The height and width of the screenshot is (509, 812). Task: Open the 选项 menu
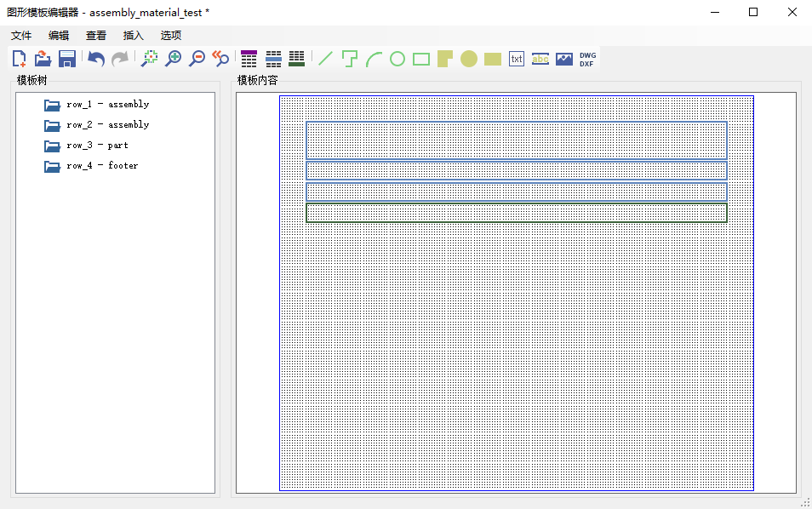coord(170,35)
